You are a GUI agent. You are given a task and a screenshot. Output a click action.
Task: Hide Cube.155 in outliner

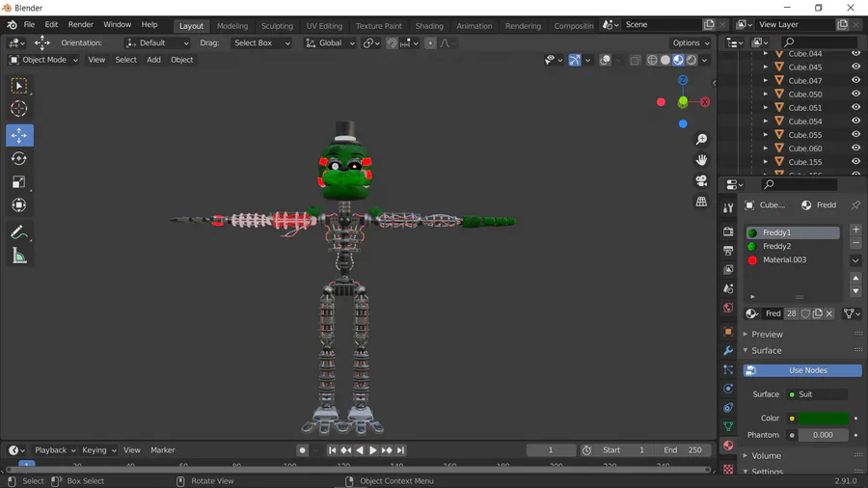click(855, 162)
